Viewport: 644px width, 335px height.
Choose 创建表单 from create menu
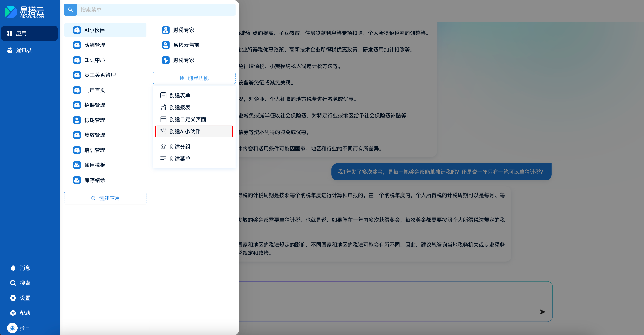180,95
